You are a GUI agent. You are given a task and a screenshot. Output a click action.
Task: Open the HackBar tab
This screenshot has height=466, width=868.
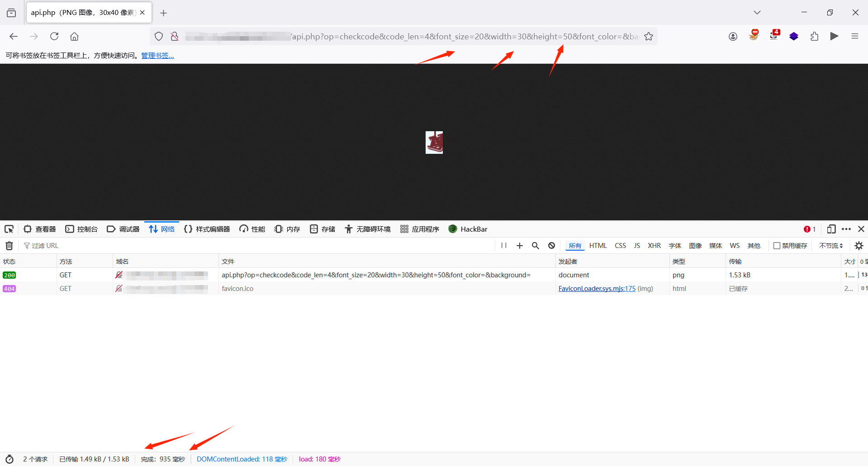468,229
